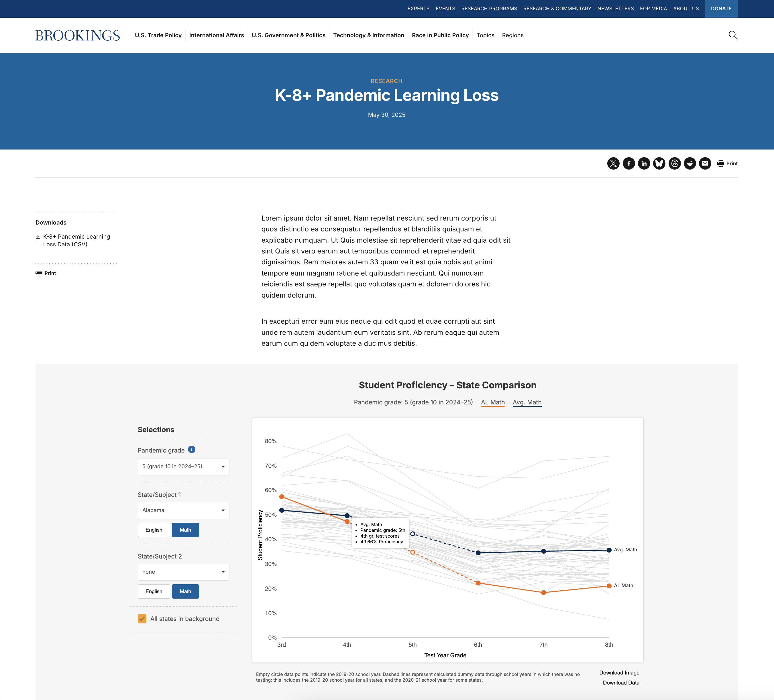Open State/Subject 2 none dropdown
The width and height of the screenshot is (774, 700).
click(x=183, y=572)
